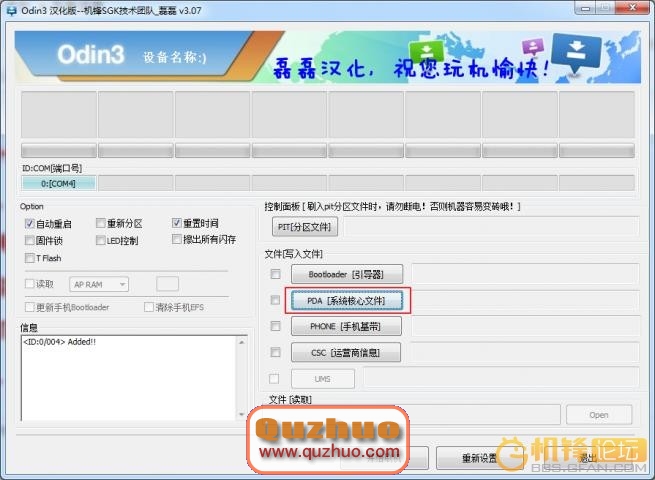Check the box beside UMS button
Screen dimensions: 655x480
(274, 378)
